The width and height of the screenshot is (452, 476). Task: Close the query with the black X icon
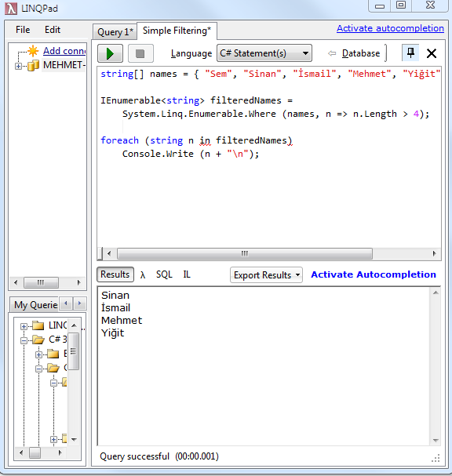click(432, 53)
